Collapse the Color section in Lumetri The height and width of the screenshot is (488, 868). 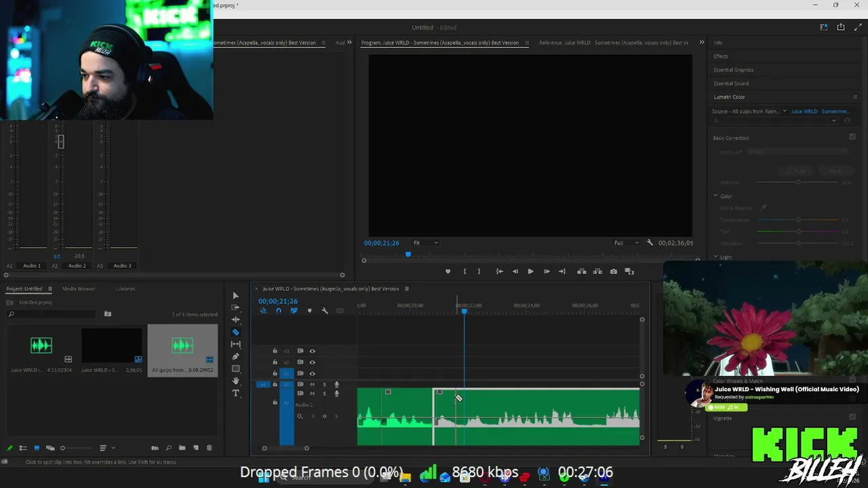click(715, 196)
